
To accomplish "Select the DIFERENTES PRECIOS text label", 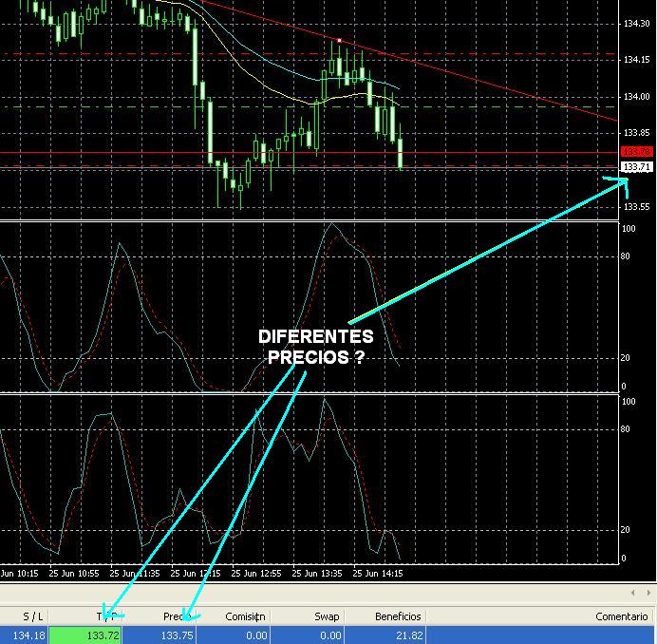I will pos(315,348).
